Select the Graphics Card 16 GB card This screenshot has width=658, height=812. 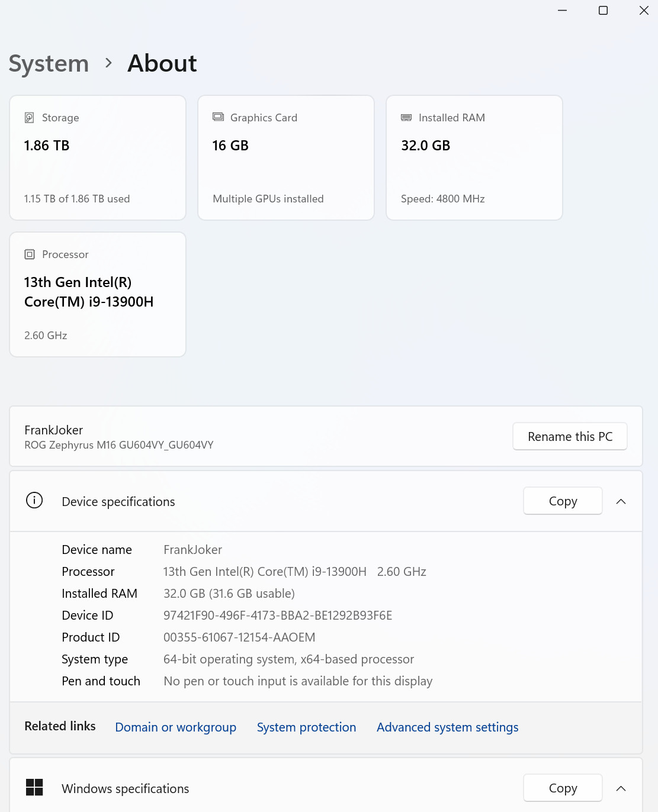(286, 158)
